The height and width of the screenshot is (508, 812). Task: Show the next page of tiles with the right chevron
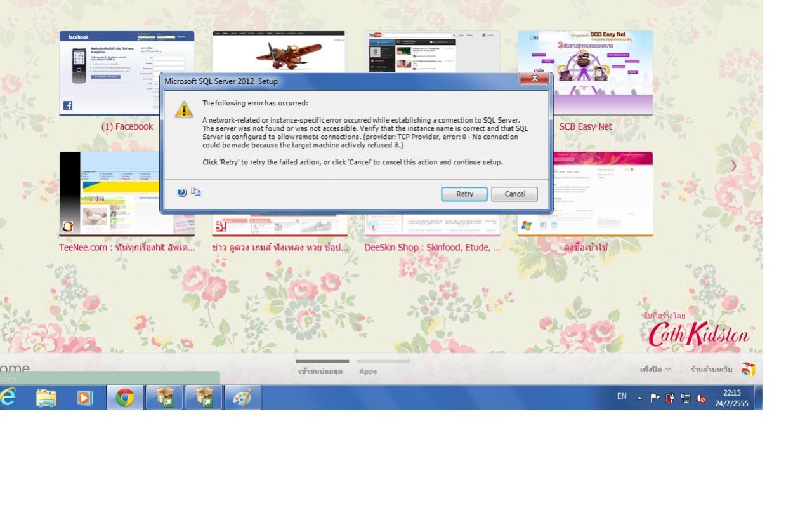pos(734,166)
